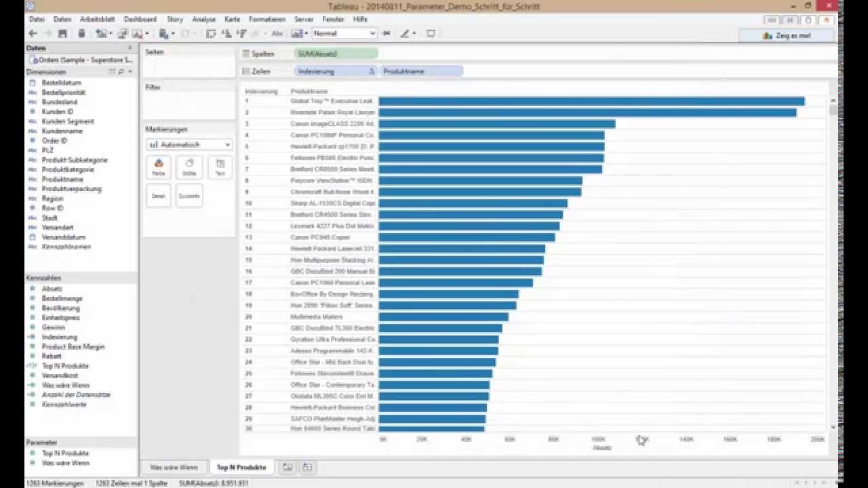This screenshot has width=868, height=488.
Task: Select the Product Base Margin measure
Action: (x=73, y=346)
